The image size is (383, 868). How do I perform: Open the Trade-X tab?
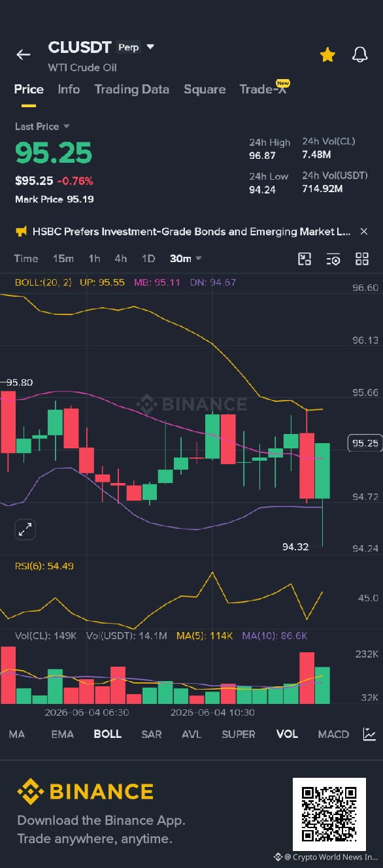(263, 90)
